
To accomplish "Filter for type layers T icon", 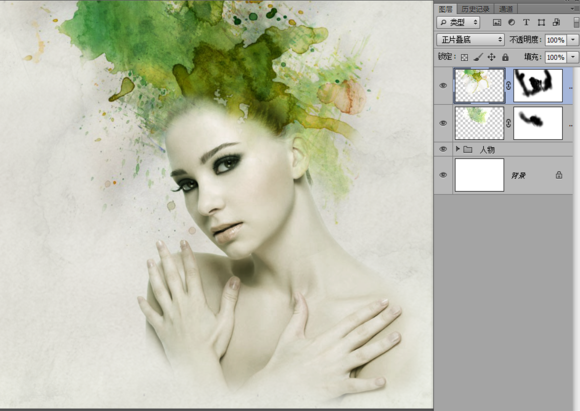I will click(526, 23).
